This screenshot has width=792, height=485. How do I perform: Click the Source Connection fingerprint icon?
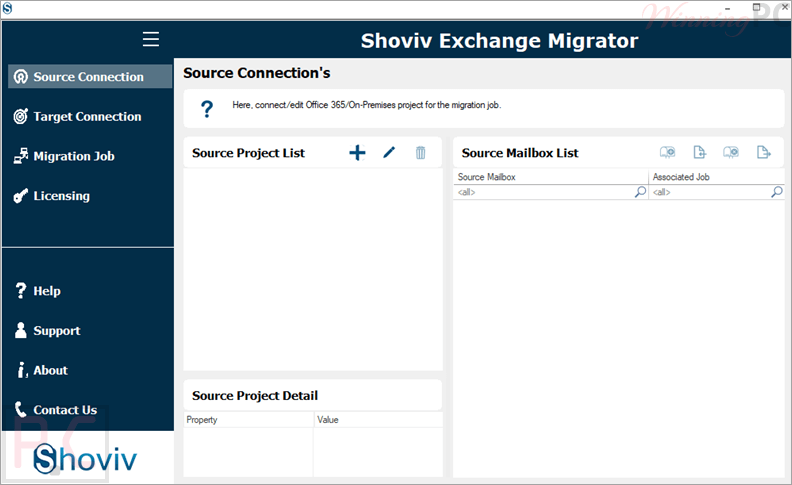tap(21, 77)
